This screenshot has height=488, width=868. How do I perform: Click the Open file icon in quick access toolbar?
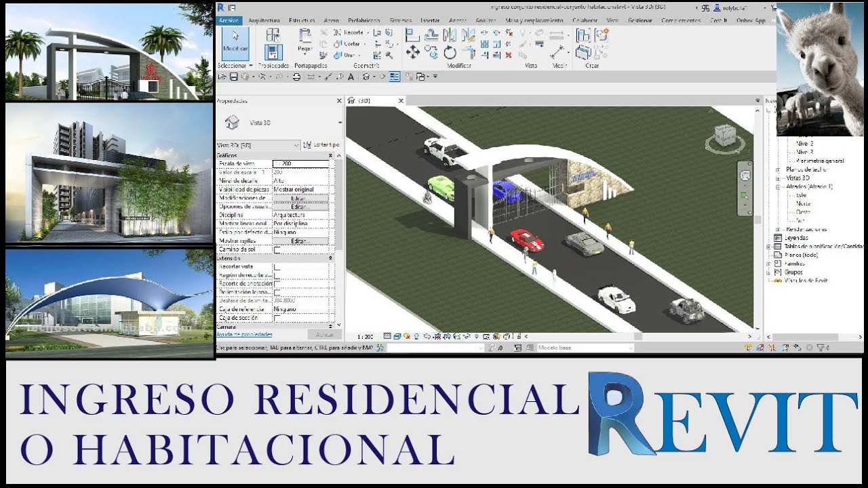(x=222, y=77)
